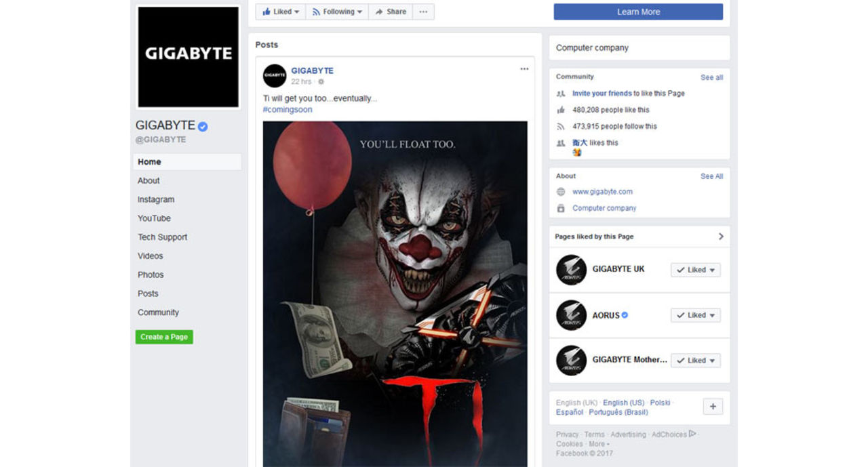The image size is (868, 467).
Task: Add a language with the plus button
Action: click(713, 407)
